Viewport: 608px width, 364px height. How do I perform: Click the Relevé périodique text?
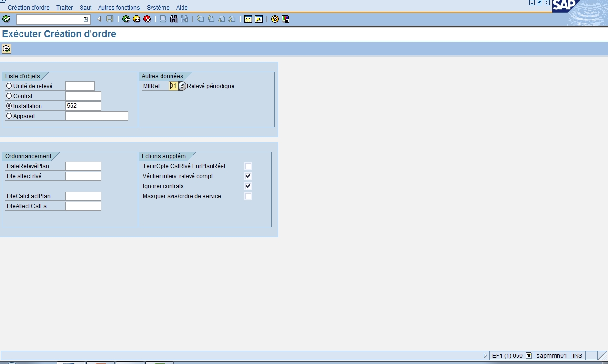click(211, 86)
